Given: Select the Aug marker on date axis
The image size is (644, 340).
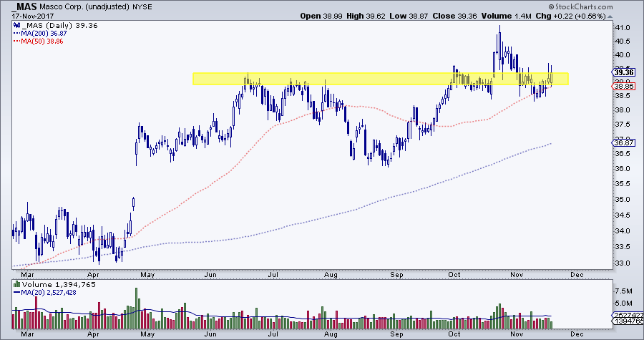Looking at the screenshot, I should click(330, 273).
